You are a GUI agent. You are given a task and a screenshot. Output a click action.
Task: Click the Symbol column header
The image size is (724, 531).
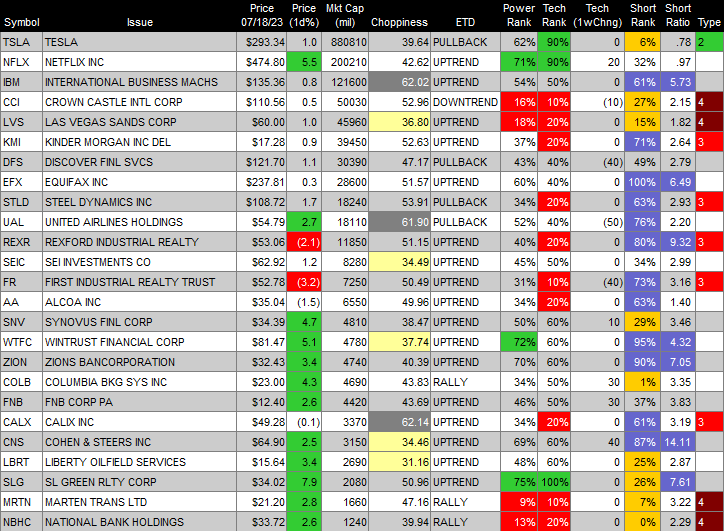tap(21, 22)
